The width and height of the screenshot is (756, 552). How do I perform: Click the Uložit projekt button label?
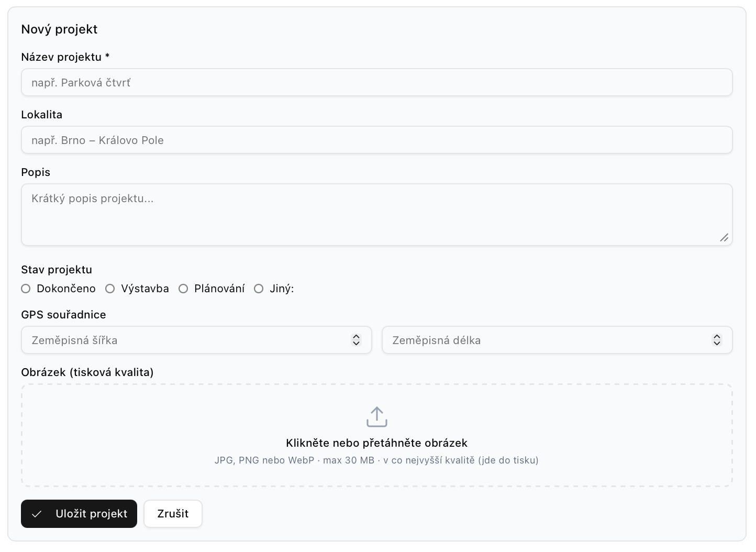(92, 514)
